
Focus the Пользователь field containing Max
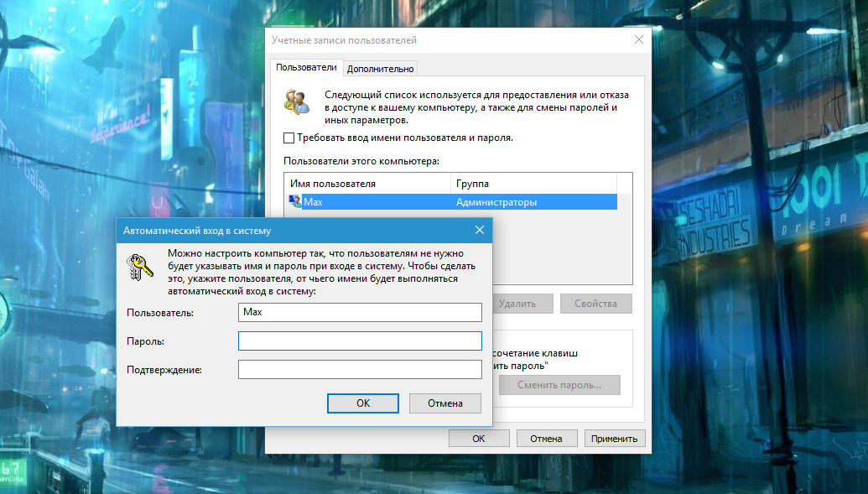[x=360, y=312]
